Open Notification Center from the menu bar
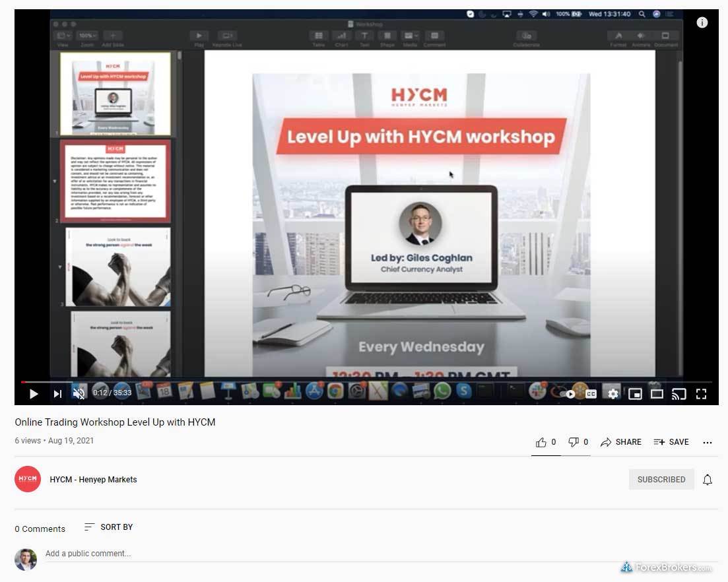This screenshot has width=728, height=582. coord(669,15)
